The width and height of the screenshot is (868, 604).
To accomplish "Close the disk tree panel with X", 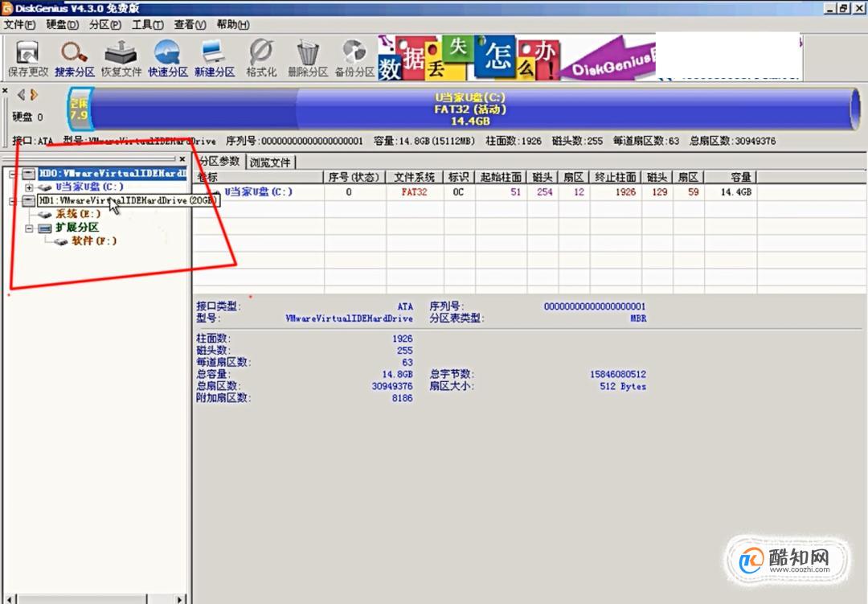I will click(182, 159).
